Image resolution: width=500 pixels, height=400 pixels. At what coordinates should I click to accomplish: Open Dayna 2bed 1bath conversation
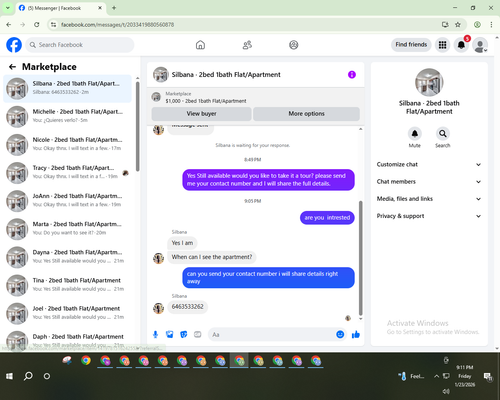(x=67, y=257)
